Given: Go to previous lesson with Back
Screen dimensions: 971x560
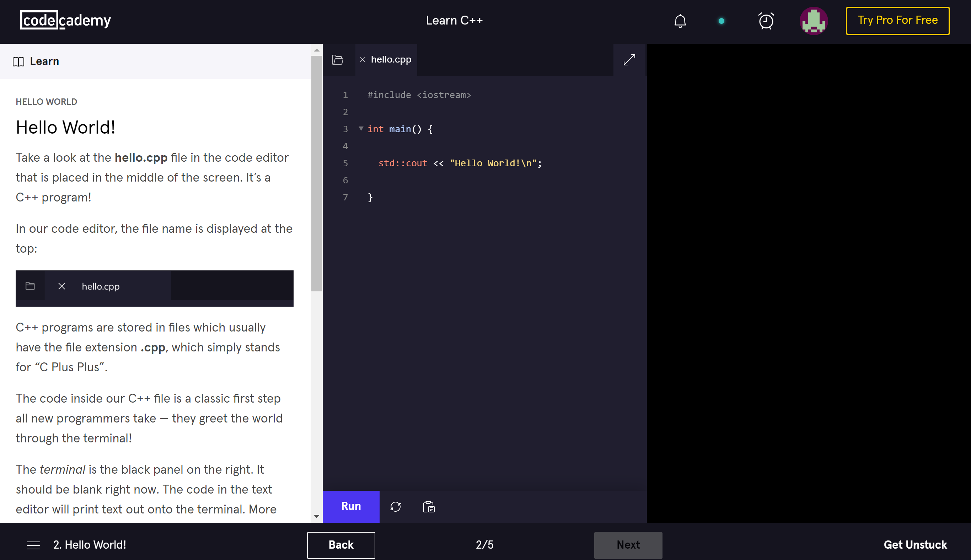Looking at the screenshot, I should (340, 545).
